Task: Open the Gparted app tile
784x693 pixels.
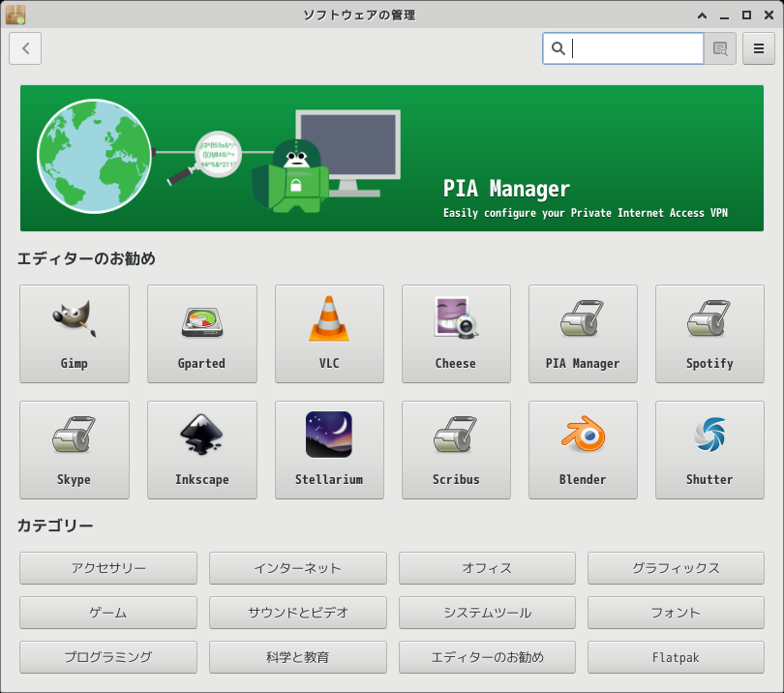Action: pyautogui.click(x=202, y=334)
